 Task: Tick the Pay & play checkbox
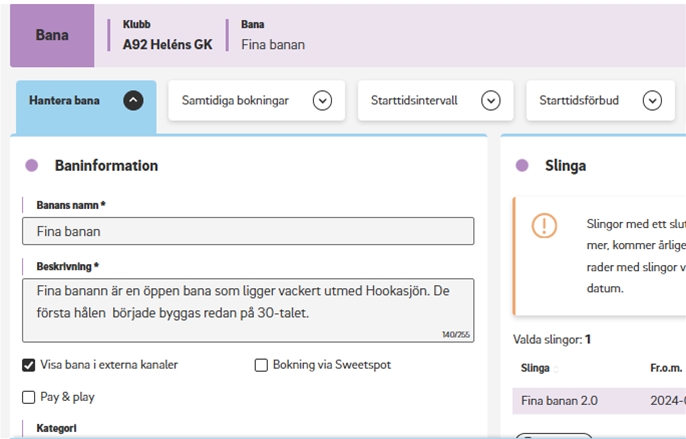pyautogui.click(x=29, y=397)
